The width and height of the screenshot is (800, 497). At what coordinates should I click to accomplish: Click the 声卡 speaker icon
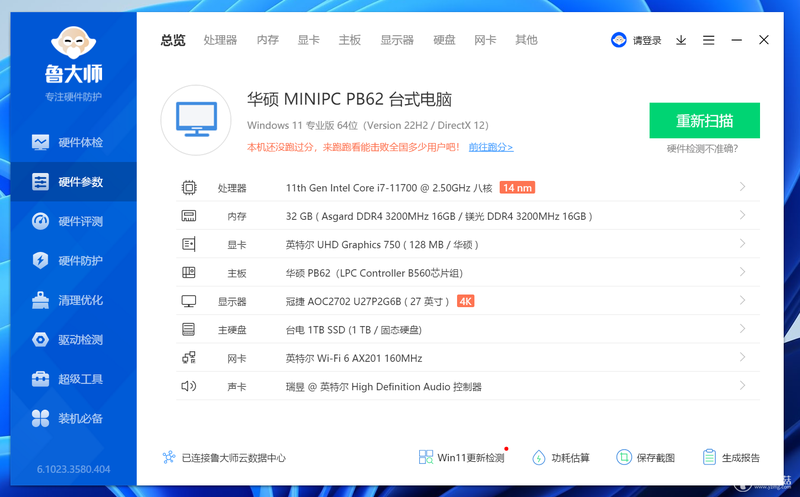(x=189, y=386)
